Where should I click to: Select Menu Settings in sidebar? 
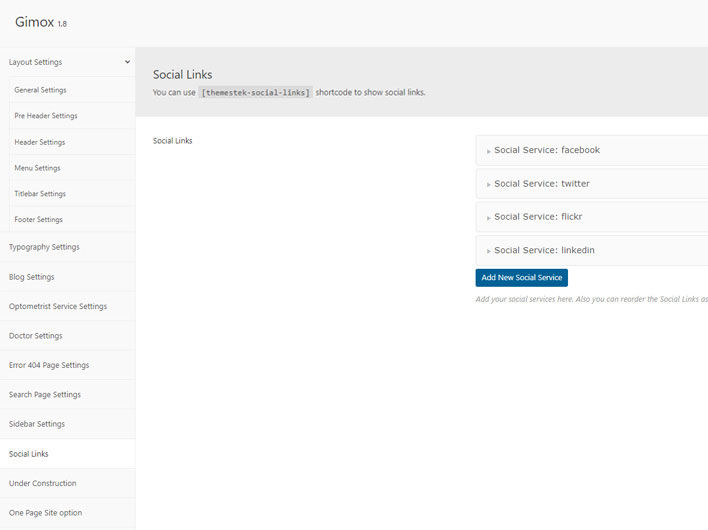(37, 168)
